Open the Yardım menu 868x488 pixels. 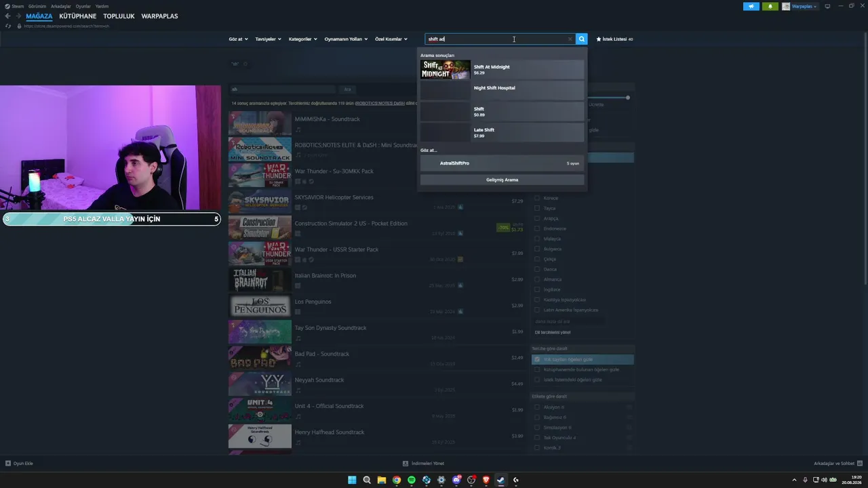tap(102, 6)
